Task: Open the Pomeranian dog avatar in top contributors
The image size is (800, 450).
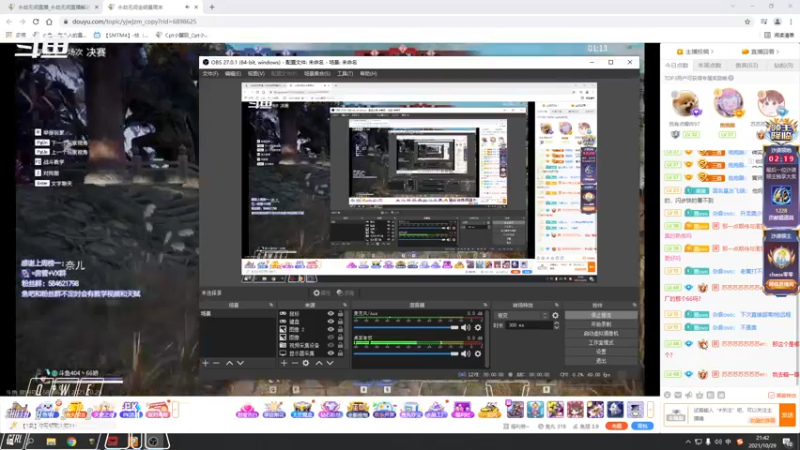Action: click(x=685, y=105)
